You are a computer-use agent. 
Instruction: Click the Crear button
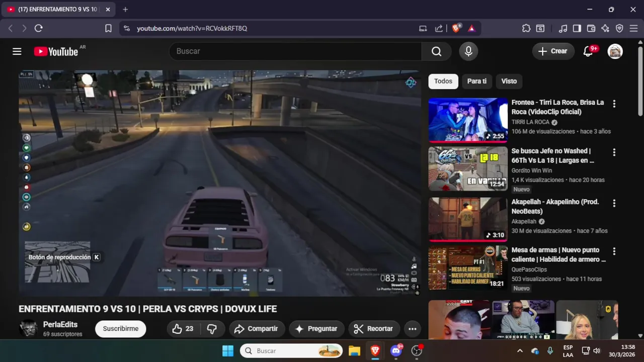click(x=553, y=51)
